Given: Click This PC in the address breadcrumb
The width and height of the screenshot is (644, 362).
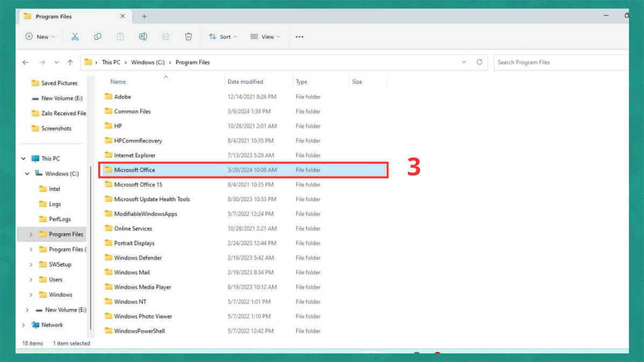Looking at the screenshot, I should [111, 62].
